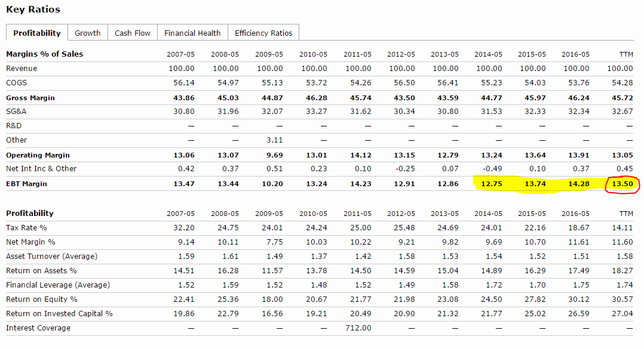Click 2007-05 column header in Margins table

[180, 54]
